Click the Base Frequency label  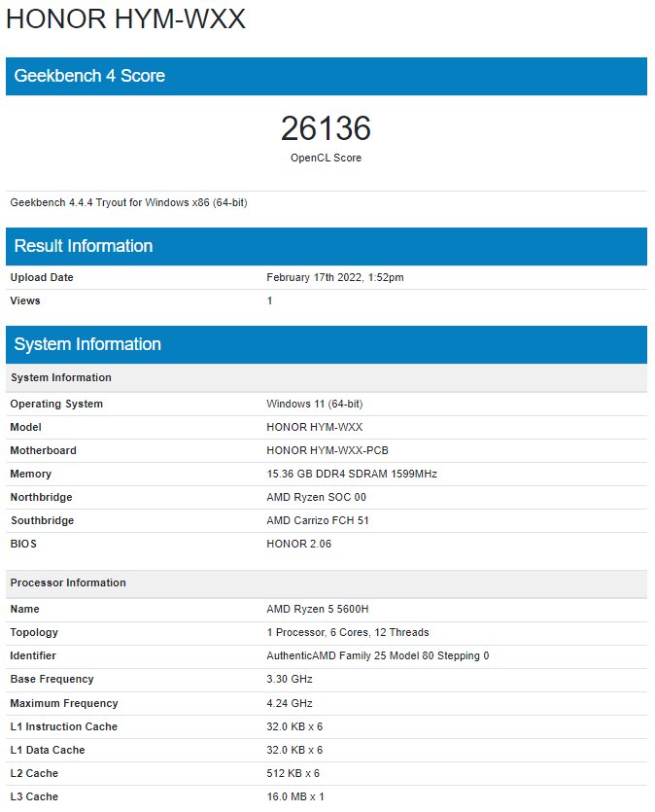click(x=52, y=679)
